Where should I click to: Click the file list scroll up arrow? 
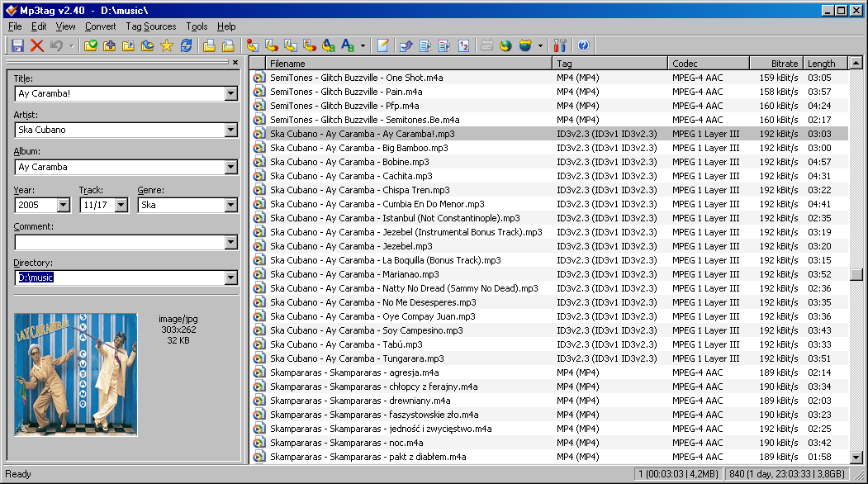(x=856, y=63)
